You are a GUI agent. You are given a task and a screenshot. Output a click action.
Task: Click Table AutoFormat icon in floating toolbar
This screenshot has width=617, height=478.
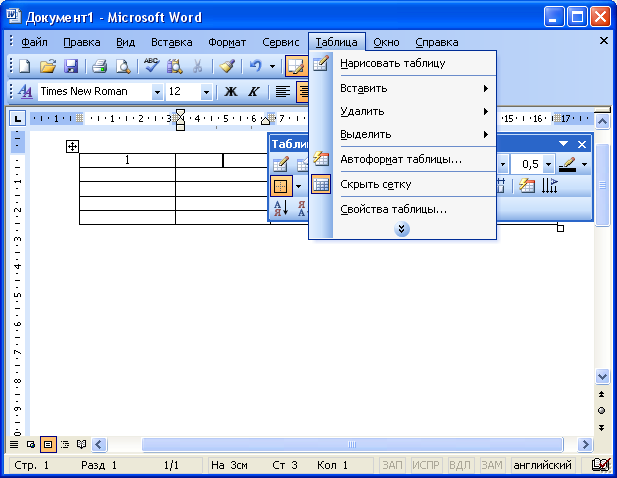point(526,186)
